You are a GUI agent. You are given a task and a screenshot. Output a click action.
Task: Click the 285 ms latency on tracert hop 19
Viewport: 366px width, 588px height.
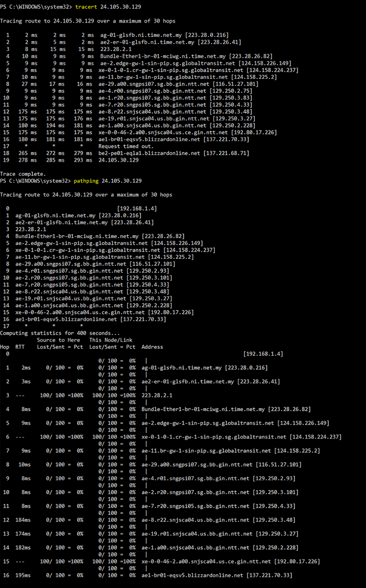[x=55, y=160]
